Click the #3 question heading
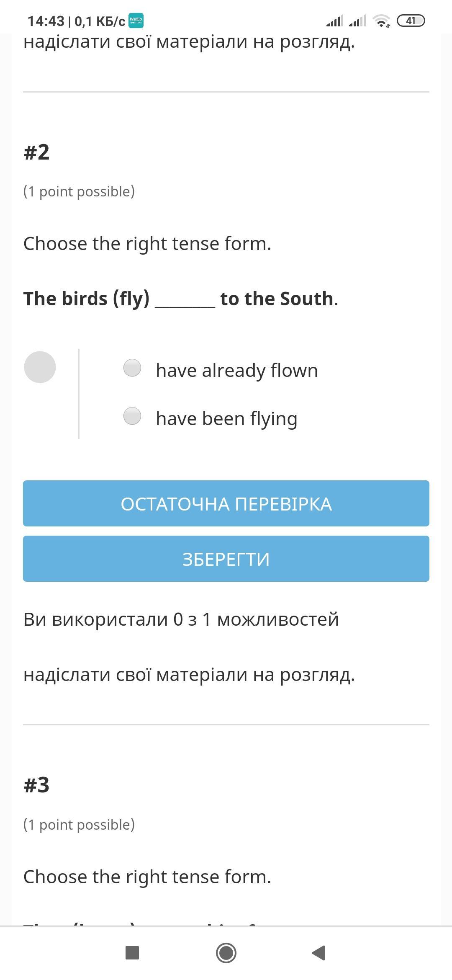 coord(36,785)
